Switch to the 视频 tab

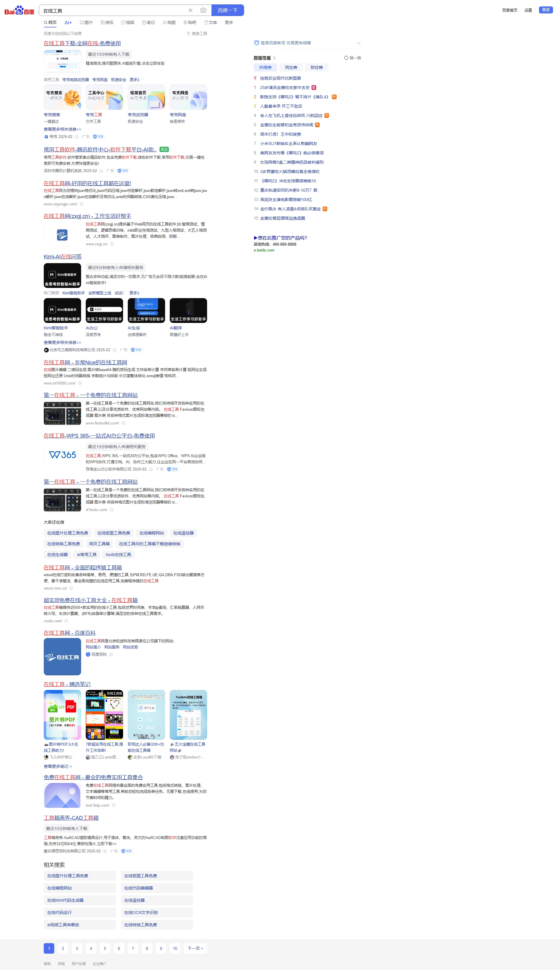pyautogui.click(x=128, y=23)
